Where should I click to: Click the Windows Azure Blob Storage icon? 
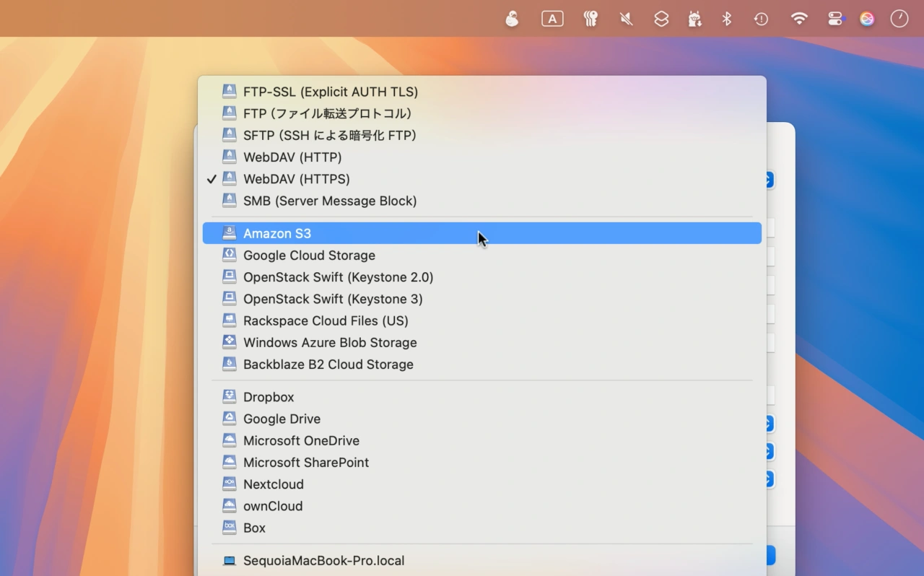pos(229,342)
